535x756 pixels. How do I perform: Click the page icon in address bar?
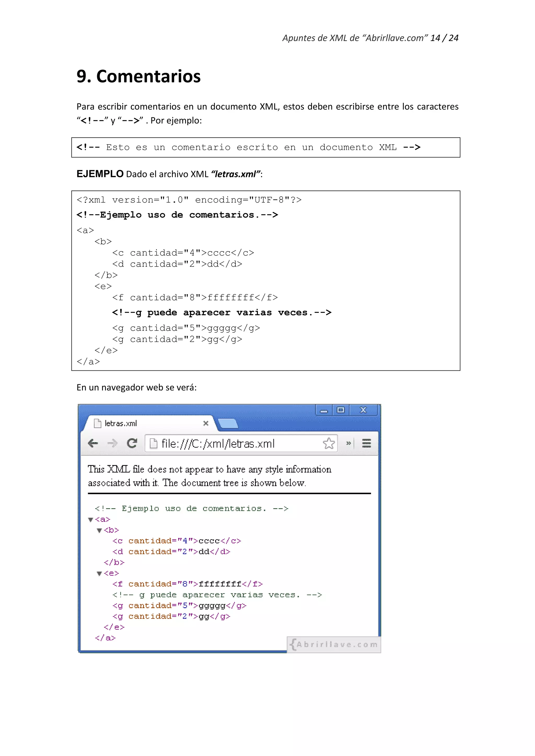pos(154,444)
